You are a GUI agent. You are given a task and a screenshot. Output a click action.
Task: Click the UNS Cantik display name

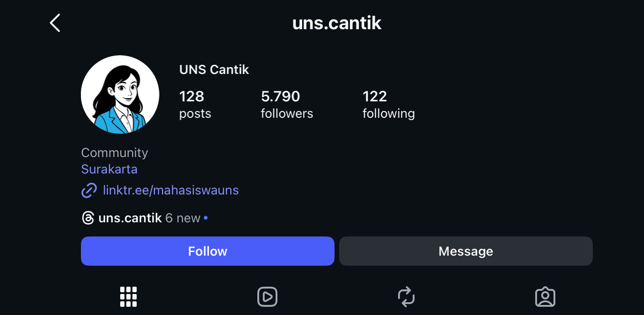[x=214, y=70]
